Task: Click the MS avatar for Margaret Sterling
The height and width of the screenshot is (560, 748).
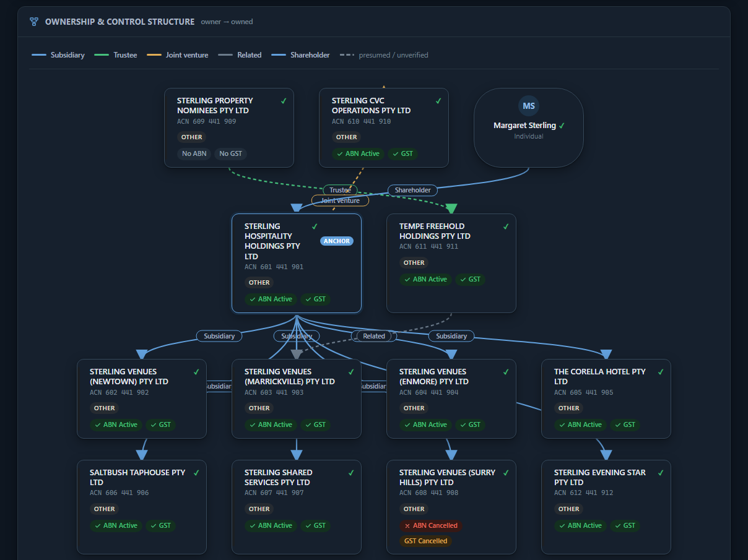Action: (529, 106)
